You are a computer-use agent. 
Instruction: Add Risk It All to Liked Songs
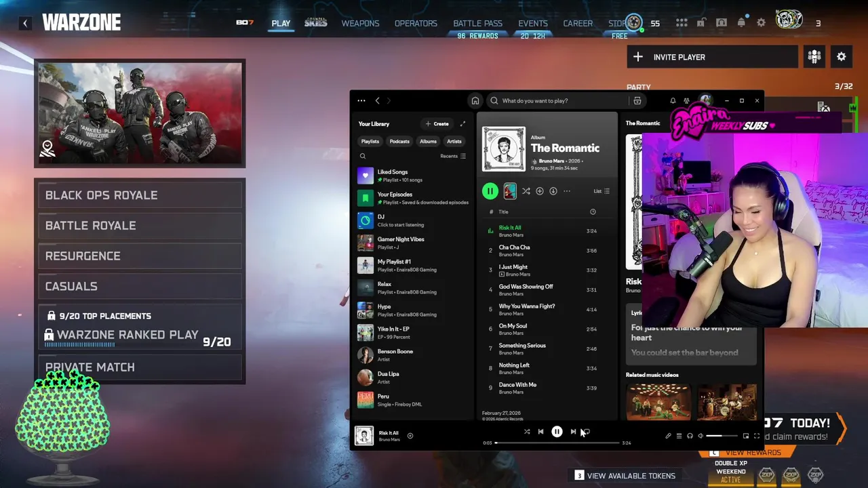point(410,436)
